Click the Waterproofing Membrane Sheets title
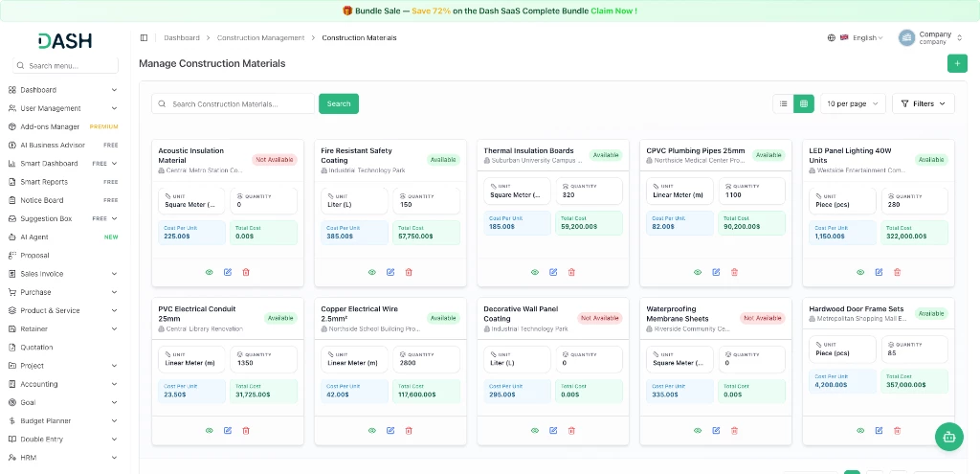 [x=678, y=314]
